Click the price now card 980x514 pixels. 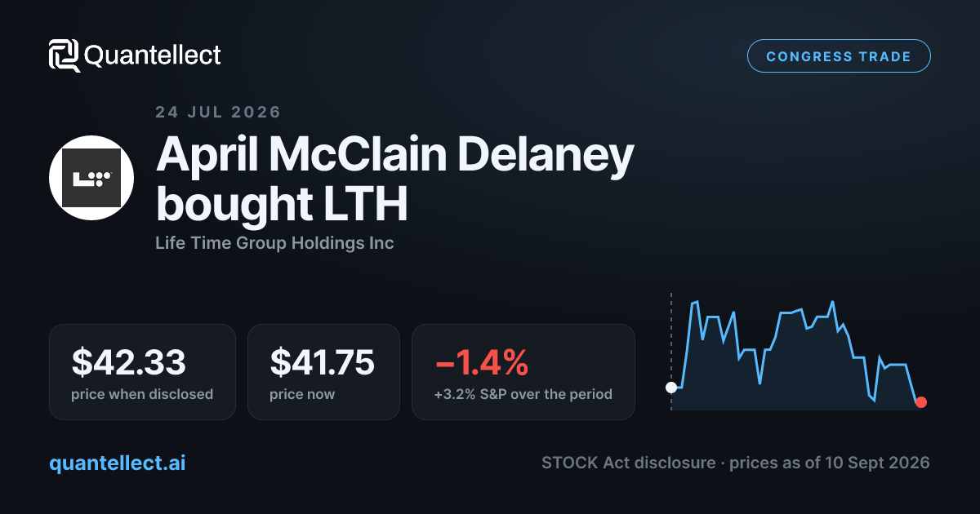pos(323,372)
